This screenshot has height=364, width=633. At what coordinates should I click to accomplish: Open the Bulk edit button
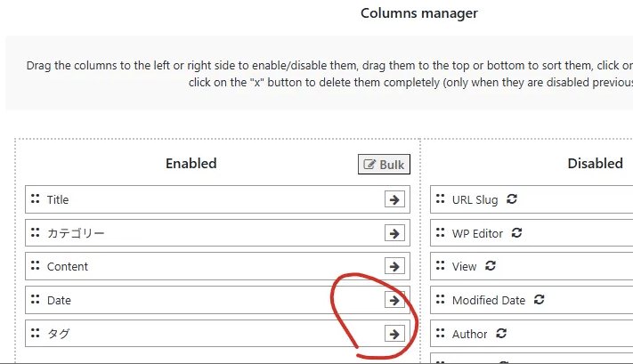pyautogui.click(x=384, y=165)
